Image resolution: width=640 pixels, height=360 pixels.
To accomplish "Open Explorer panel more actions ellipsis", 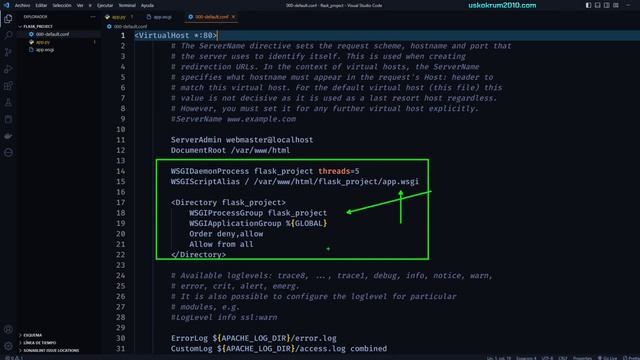I will tap(93, 17).
